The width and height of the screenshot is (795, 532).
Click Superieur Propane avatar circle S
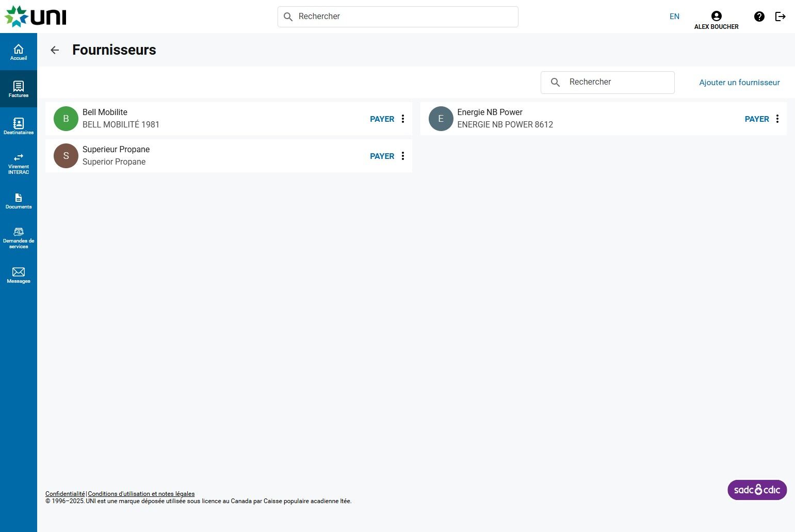pos(66,156)
